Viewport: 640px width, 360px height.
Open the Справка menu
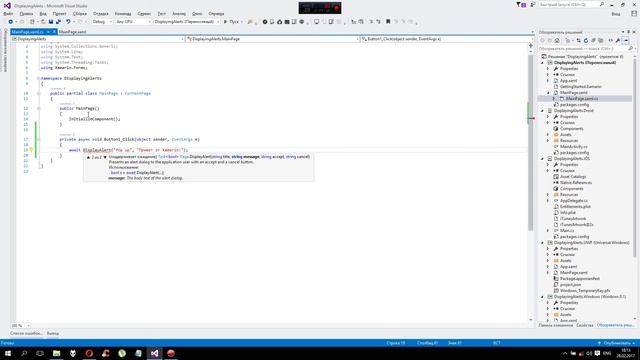(216, 13)
